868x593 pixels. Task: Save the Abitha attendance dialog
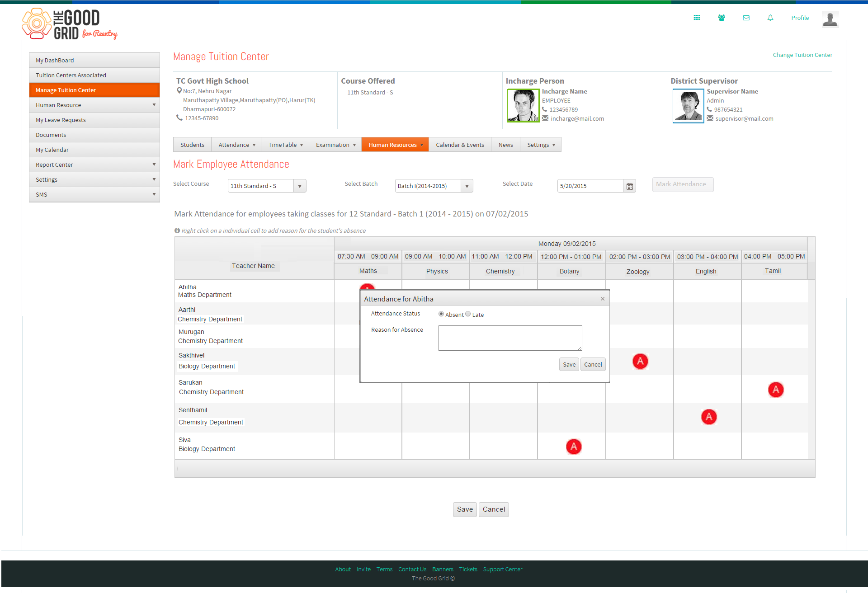(x=569, y=364)
